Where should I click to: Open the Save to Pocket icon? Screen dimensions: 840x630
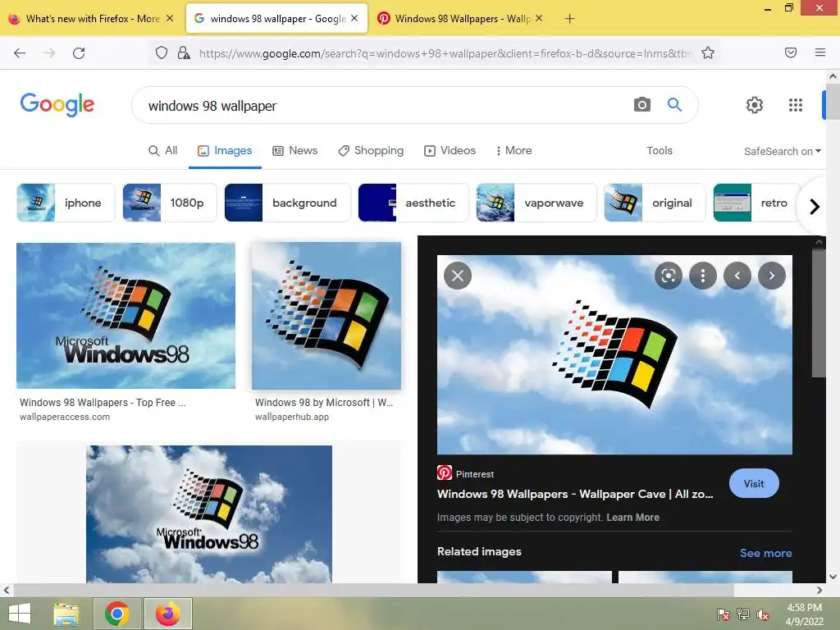[791, 52]
